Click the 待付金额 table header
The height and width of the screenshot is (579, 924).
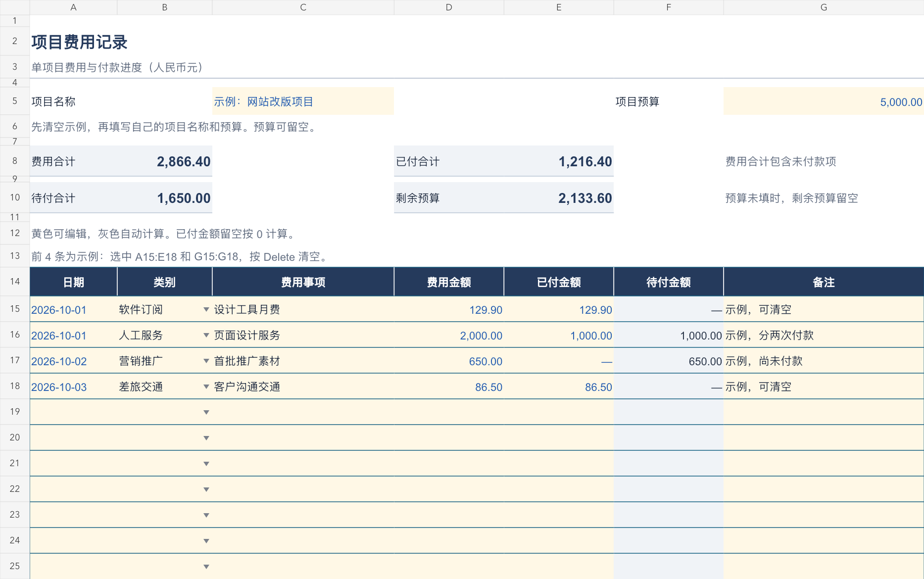coord(669,282)
